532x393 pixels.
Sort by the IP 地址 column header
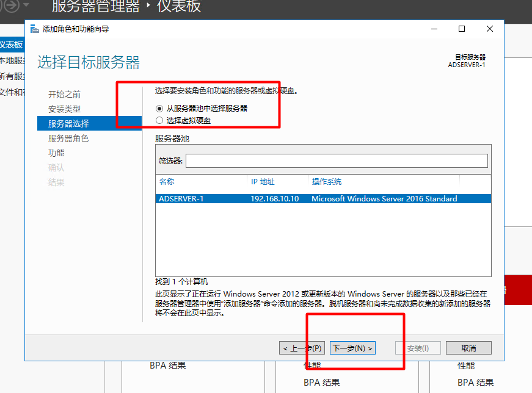coord(263,182)
